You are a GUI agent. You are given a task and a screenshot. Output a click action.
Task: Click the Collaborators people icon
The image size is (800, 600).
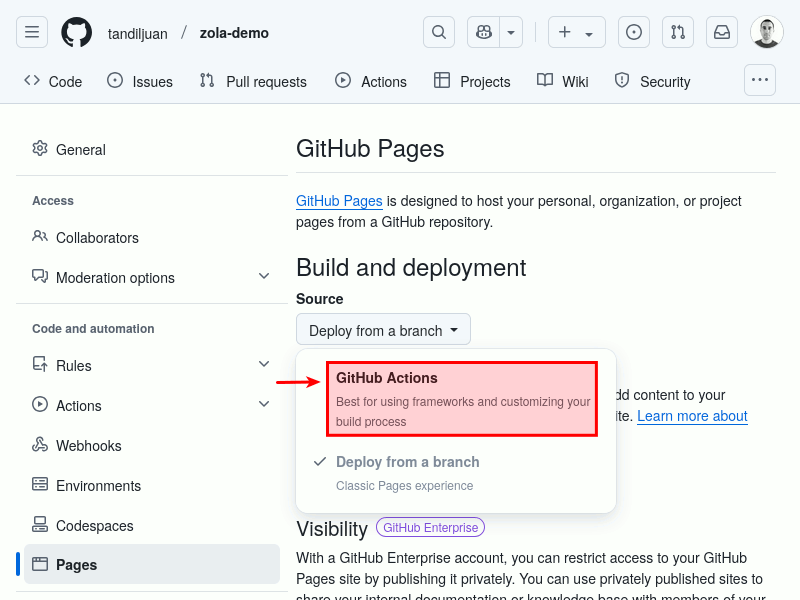point(40,236)
